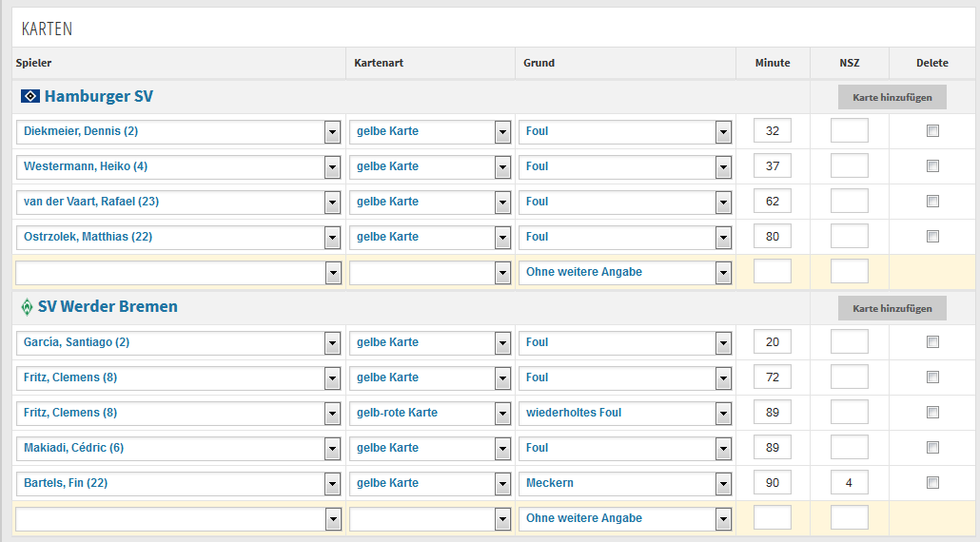Click the Grund column header
This screenshot has height=542, width=980.
tap(539, 63)
